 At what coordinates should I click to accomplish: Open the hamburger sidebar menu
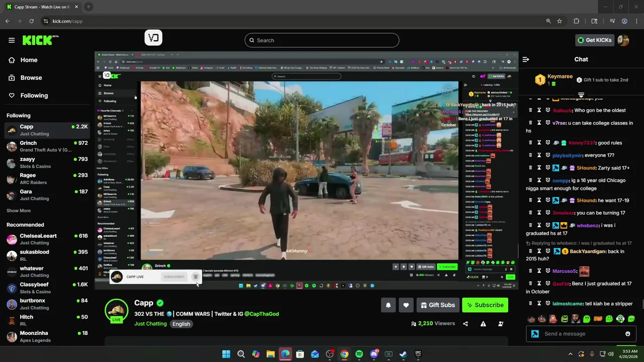coord(12,40)
